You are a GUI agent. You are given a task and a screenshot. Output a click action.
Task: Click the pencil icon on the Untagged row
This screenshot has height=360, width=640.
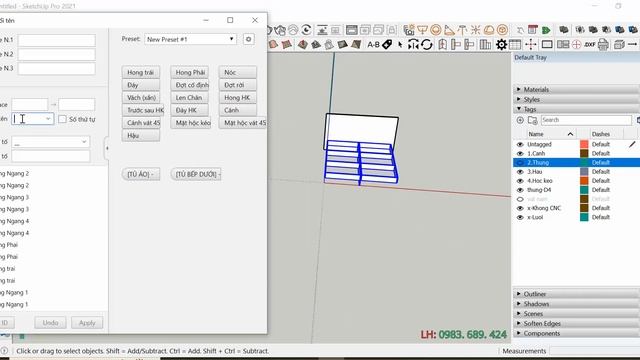pos(632,144)
